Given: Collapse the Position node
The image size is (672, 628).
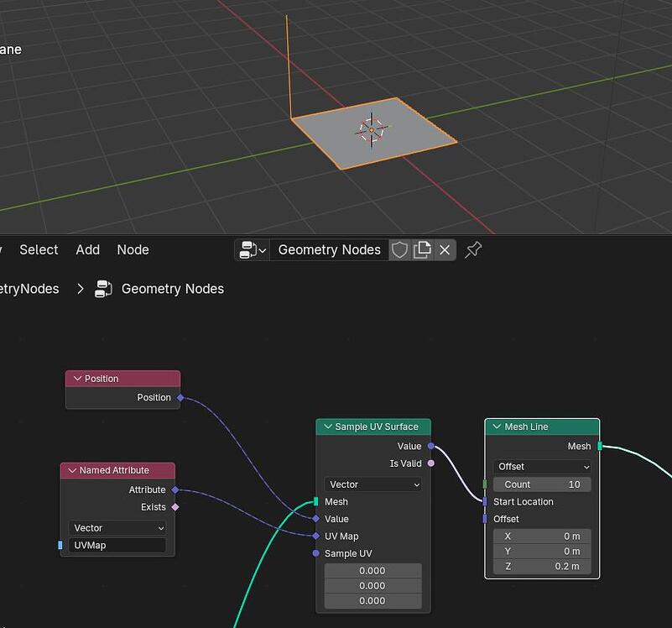Looking at the screenshot, I should point(77,379).
